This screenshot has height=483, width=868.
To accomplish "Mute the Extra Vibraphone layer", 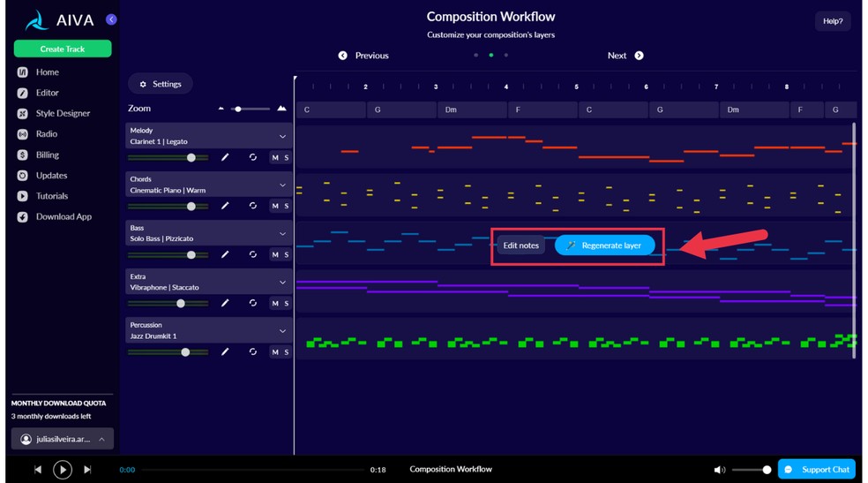I will click(x=275, y=303).
